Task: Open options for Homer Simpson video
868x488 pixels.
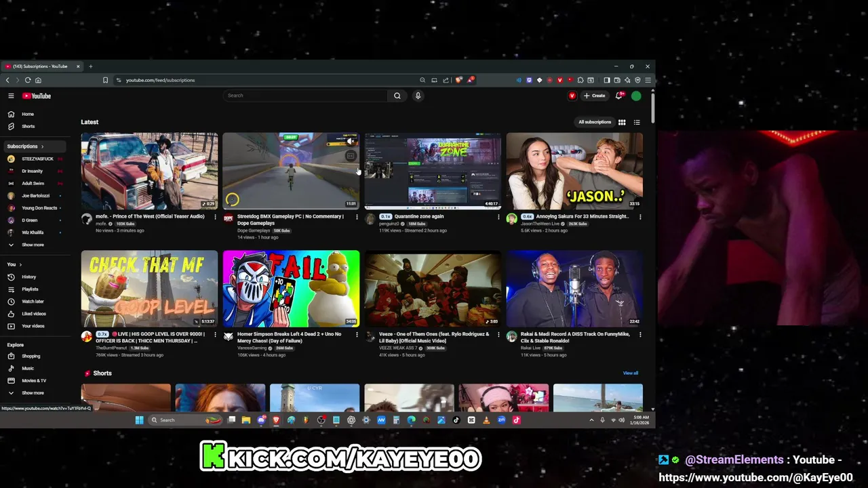Action: (x=357, y=335)
